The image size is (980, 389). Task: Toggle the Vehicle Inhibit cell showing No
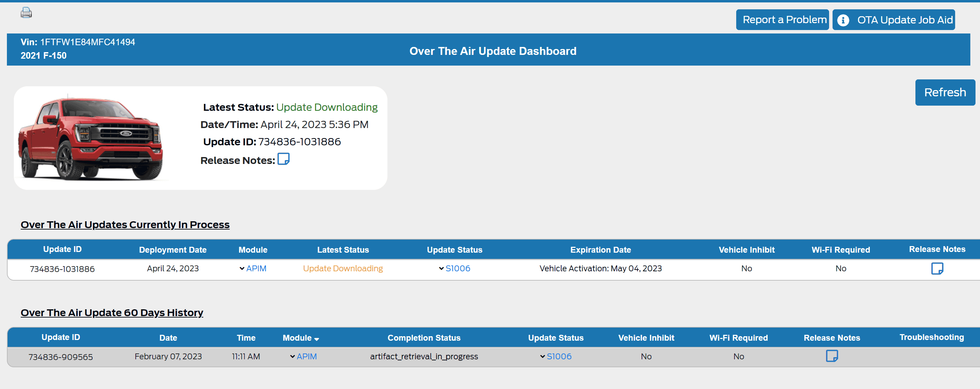point(747,268)
